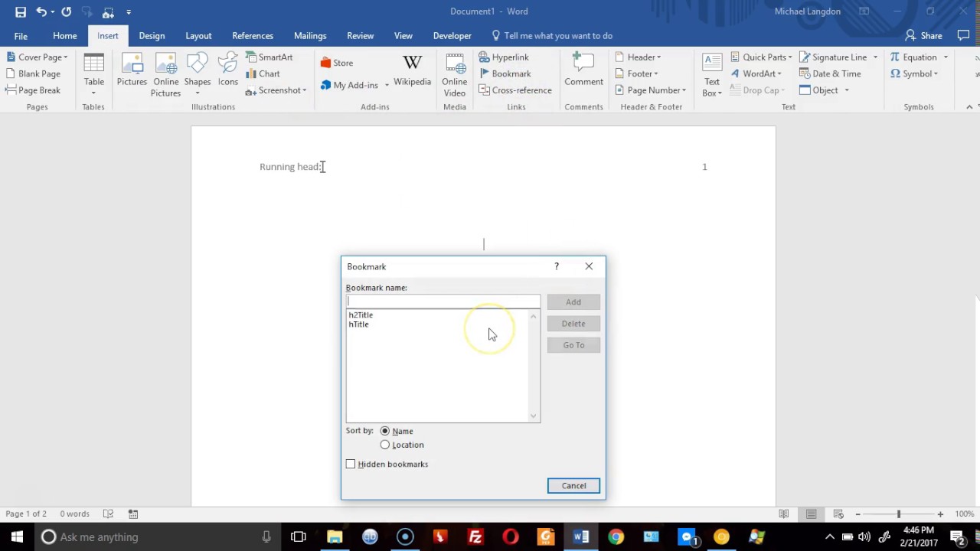Screen dimensions: 980x551
Task: Insert a Page Break
Action: click(33, 90)
